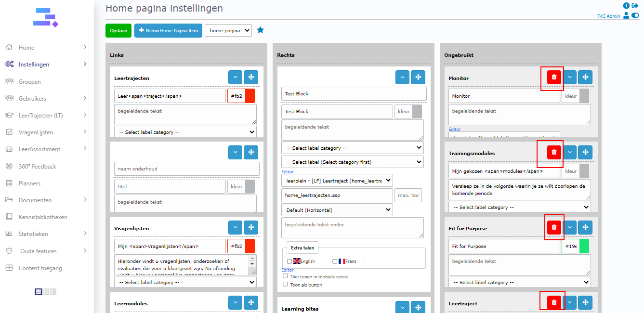Click the blue star favorite icon
Viewport: 644px width, 313px height.
tap(261, 30)
